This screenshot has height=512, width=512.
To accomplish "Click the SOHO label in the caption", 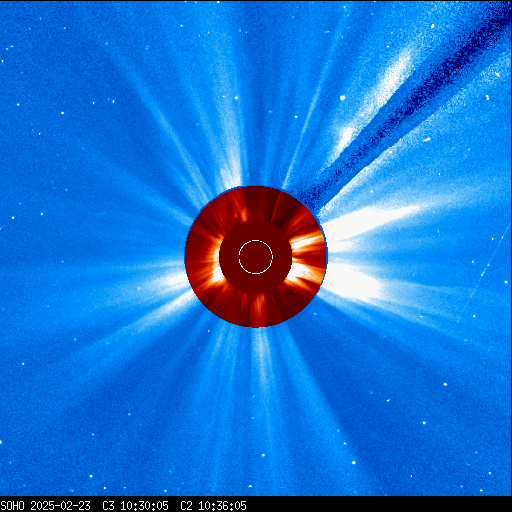I will tap(12, 506).
